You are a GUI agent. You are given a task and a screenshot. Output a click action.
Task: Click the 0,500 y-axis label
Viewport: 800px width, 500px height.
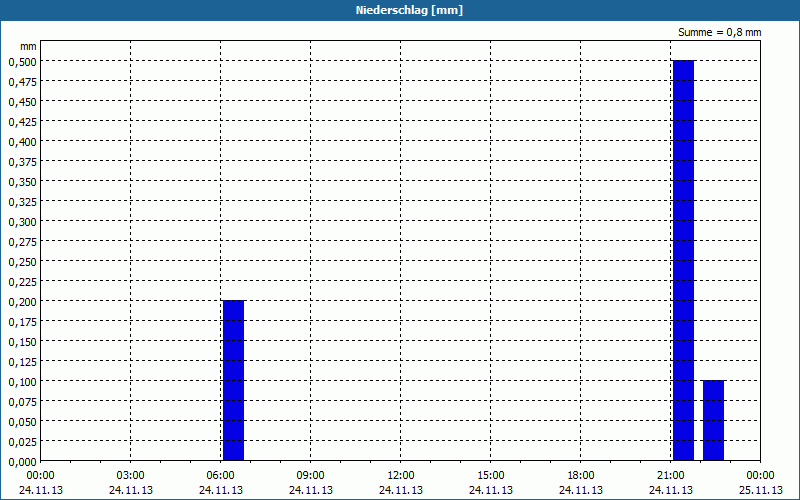click(x=22, y=62)
